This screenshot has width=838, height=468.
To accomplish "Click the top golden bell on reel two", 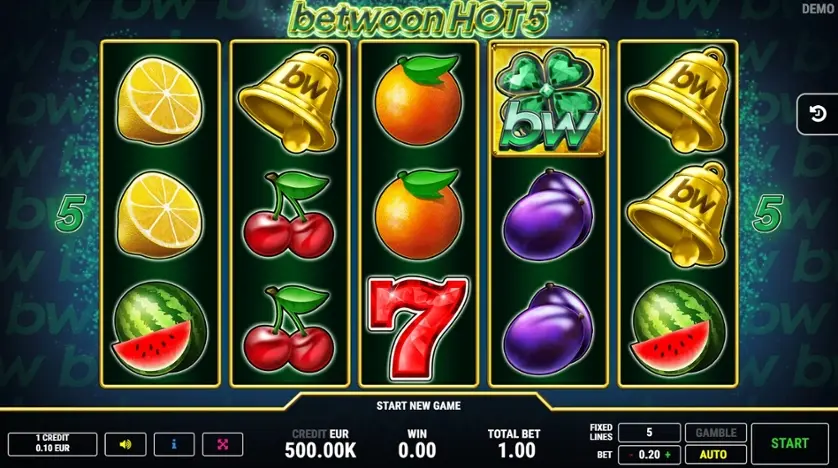I will pyautogui.click(x=289, y=99).
